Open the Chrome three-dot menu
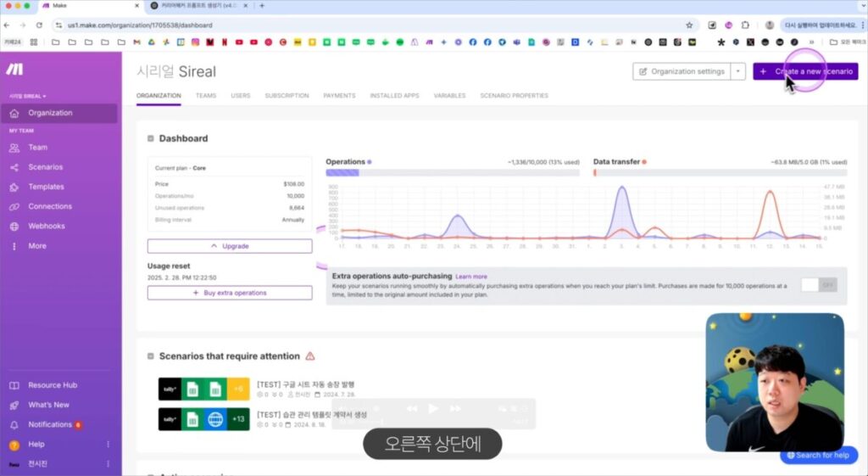The width and height of the screenshot is (868, 476). coord(862,25)
